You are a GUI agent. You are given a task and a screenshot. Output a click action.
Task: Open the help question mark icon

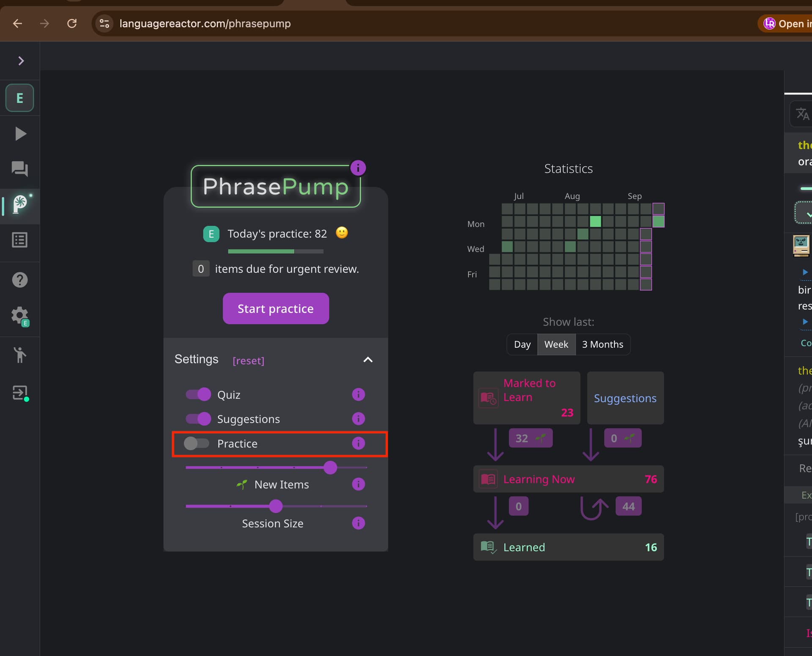(20, 280)
